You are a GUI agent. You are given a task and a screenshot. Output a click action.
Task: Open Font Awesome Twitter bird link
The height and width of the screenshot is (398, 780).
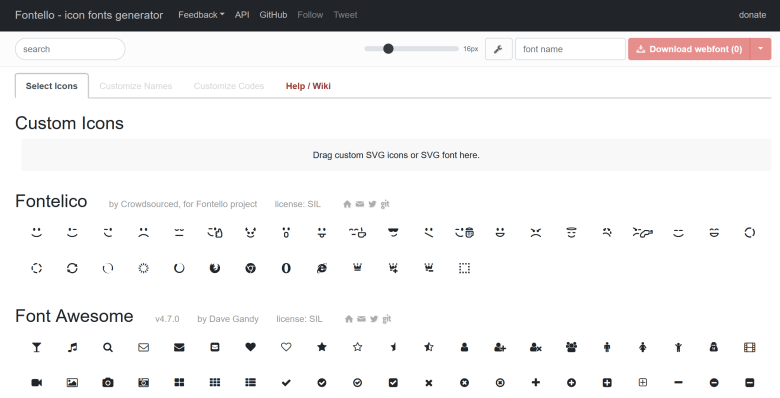[374, 319]
